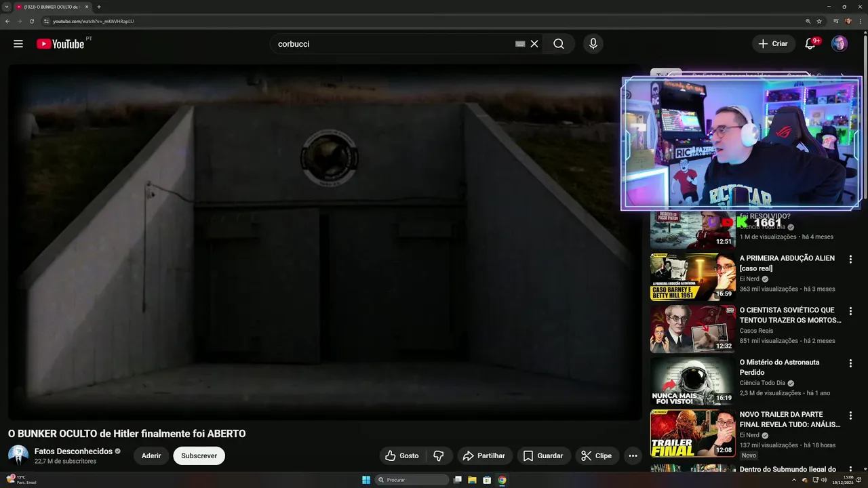
Task: Click Ei Nerd channel under ABDUÇÃO ALIEN video
Action: pyautogui.click(x=749, y=279)
